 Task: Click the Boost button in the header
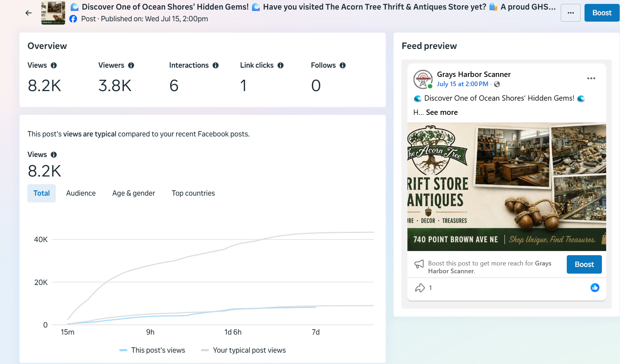pyautogui.click(x=602, y=13)
